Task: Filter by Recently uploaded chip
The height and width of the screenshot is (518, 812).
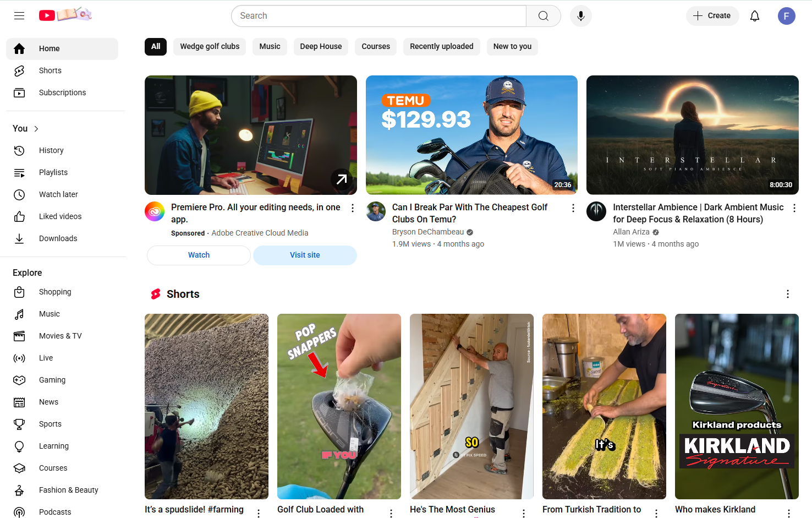Action: (x=442, y=47)
